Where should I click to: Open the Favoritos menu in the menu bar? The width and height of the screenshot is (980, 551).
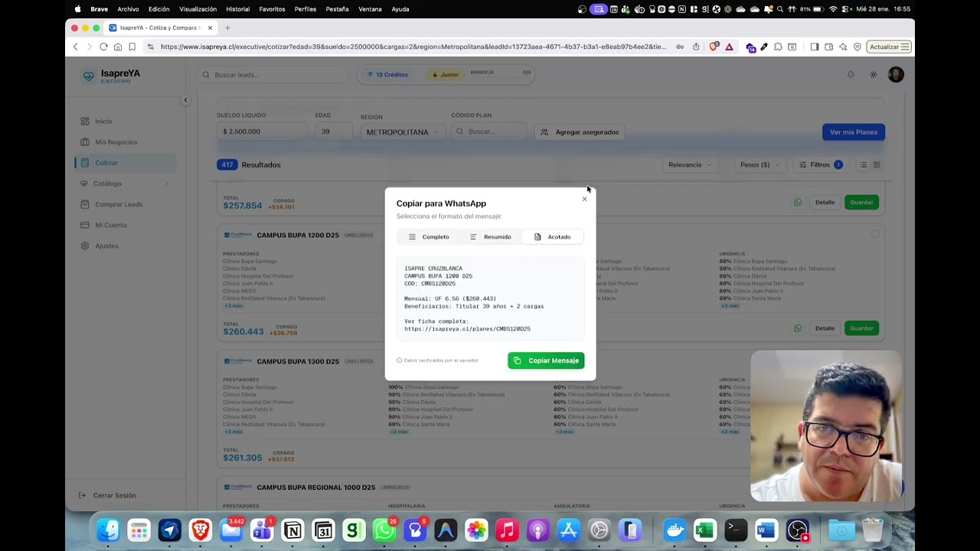point(272,9)
